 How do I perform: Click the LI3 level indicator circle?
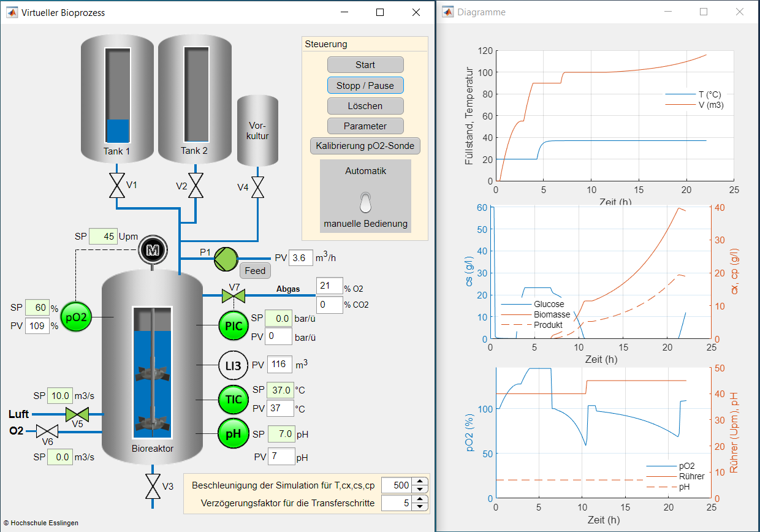(234, 365)
